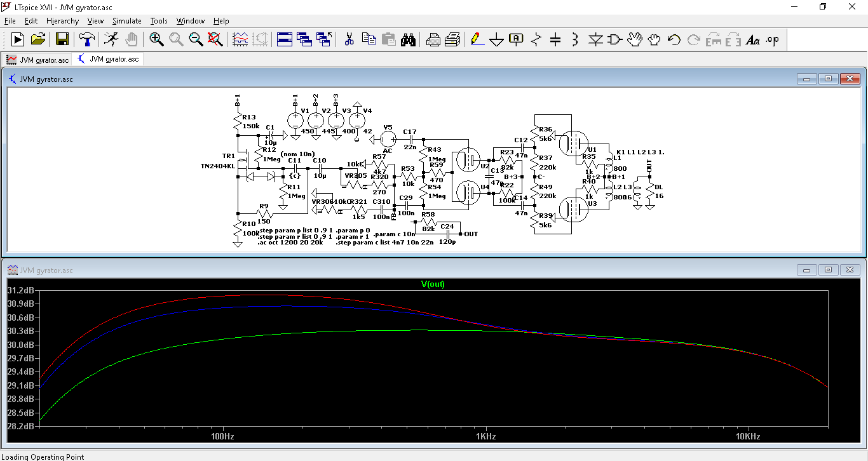Click the Halt hand icon
This screenshot has height=461, width=868.
tap(132, 39)
